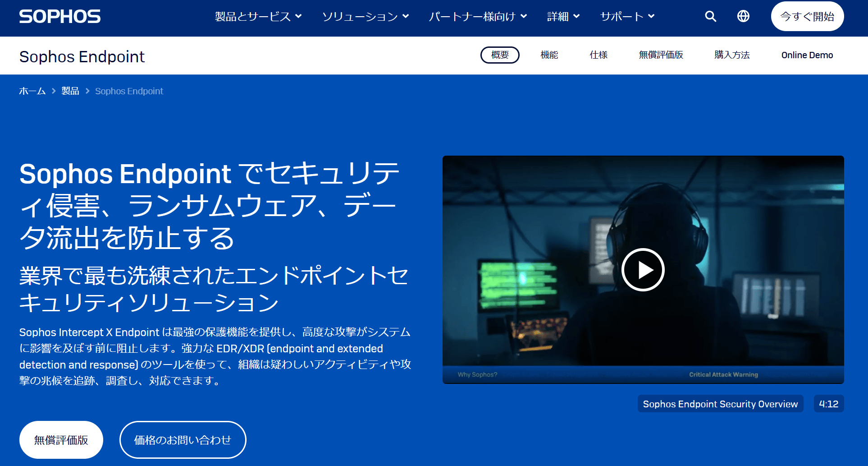Open the Online Demo tab

(x=807, y=55)
